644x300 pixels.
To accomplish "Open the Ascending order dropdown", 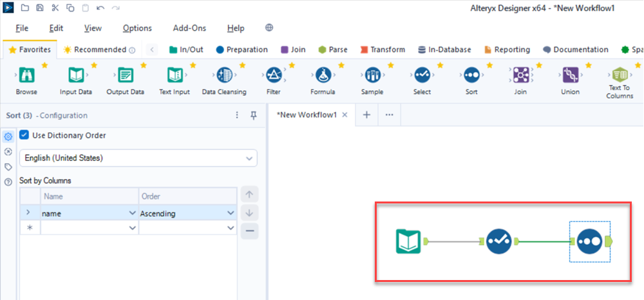I will point(231,213).
